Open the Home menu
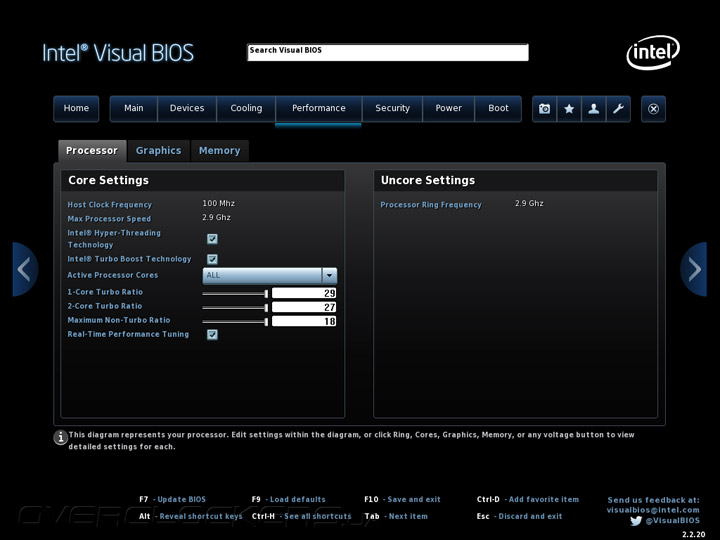The width and height of the screenshot is (720, 540). (x=76, y=109)
